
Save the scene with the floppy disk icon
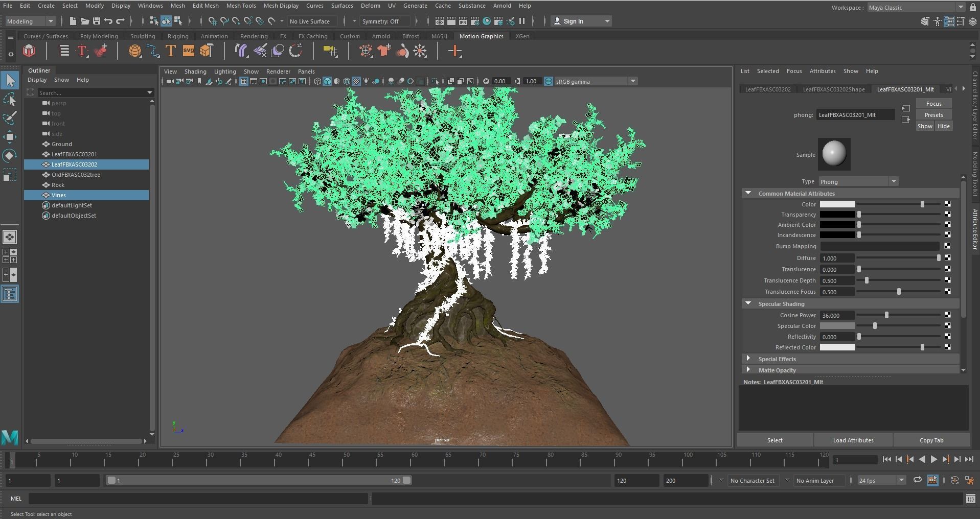(96, 21)
